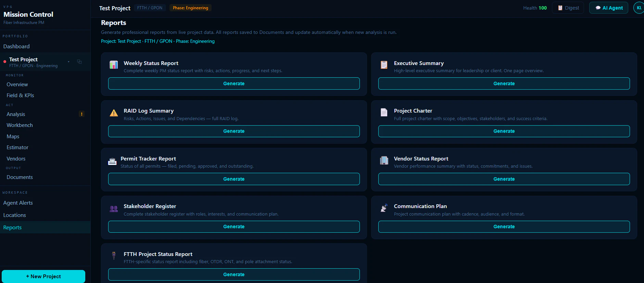Open Agent Alerts in the workspace

coord(18,203)
